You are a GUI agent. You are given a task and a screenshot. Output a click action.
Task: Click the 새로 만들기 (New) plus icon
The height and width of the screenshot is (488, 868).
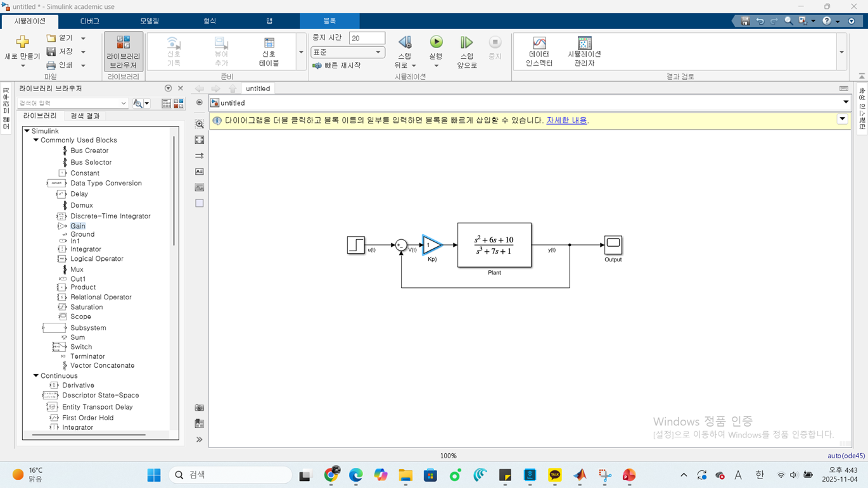[x=22, y=42]
